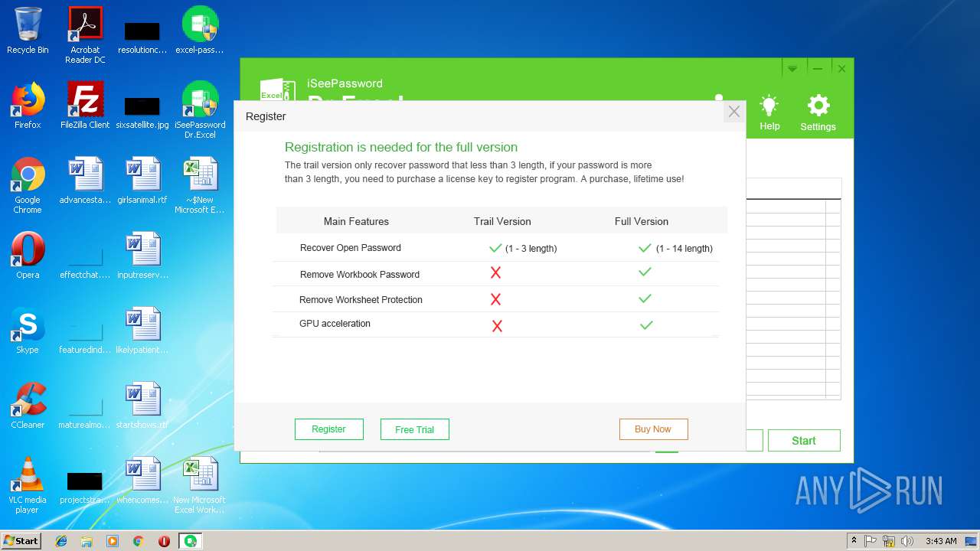
Task: Launch VLC media player from desktop
Action: [x=28, y=485]
